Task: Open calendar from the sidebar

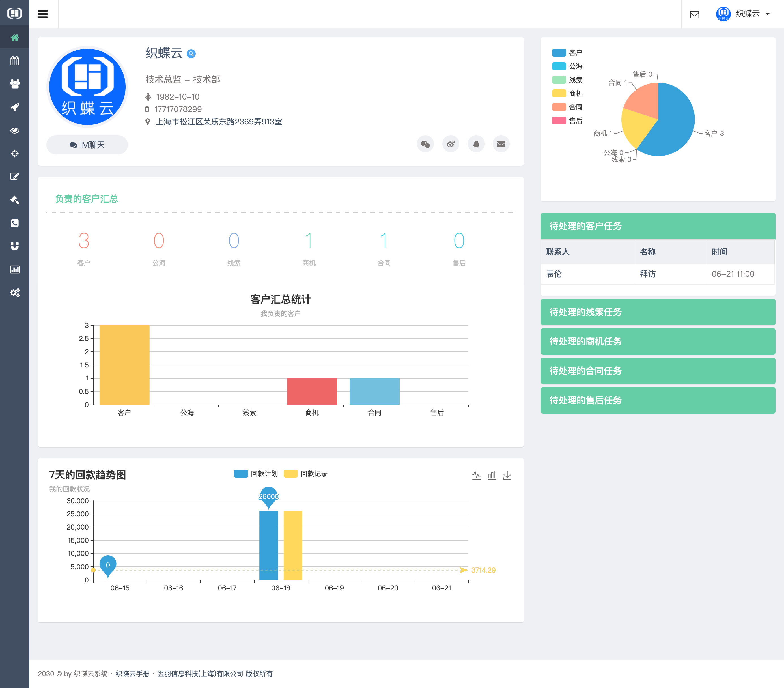Action: pyautogui.click(x=15, y=61)
